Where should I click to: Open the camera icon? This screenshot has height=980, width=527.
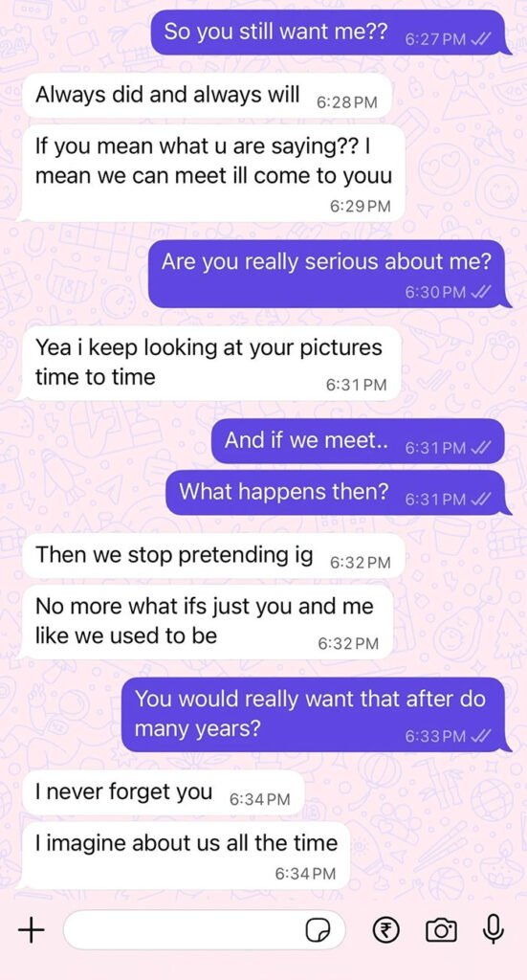441,932
